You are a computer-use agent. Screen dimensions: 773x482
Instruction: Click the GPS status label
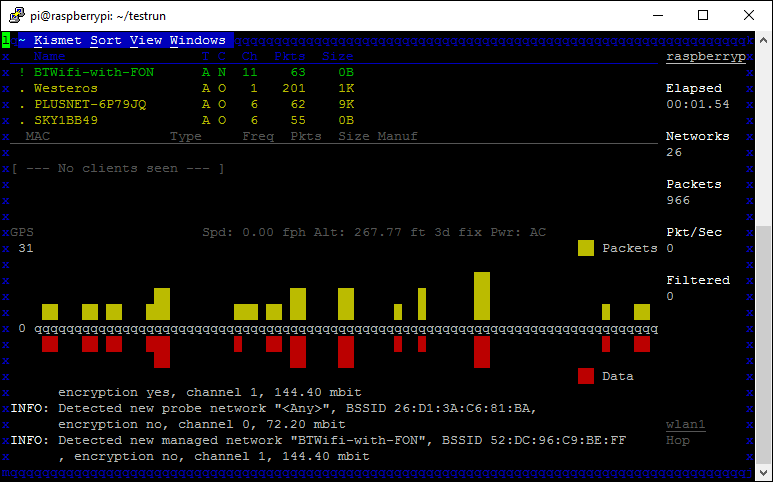coord(22,232)
